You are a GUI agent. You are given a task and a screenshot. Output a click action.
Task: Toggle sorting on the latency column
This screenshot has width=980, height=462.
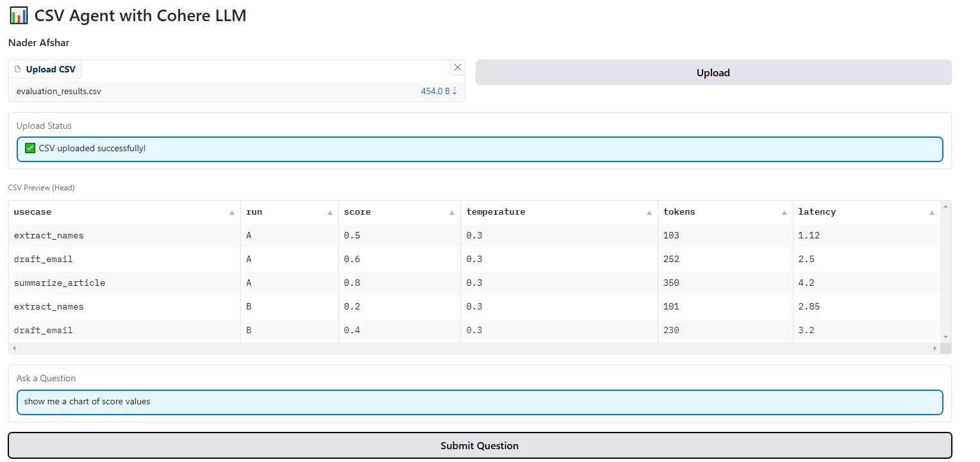coord(931,211)
